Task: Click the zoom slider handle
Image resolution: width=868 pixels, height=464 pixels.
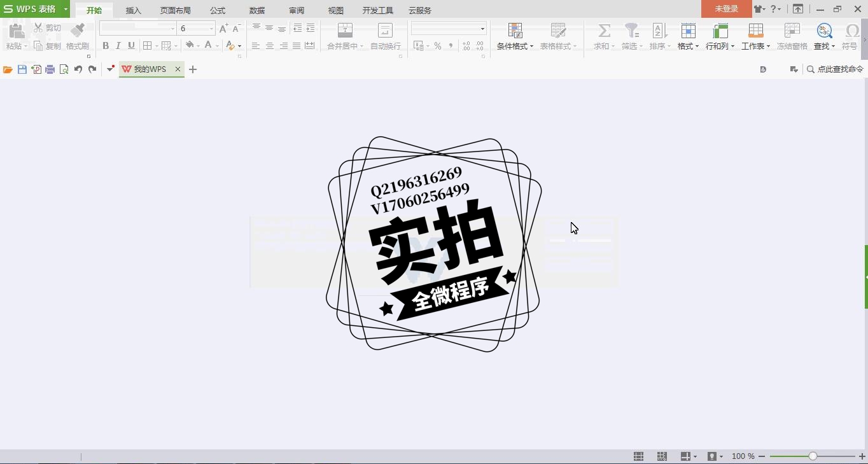Action: click(813, 456)
